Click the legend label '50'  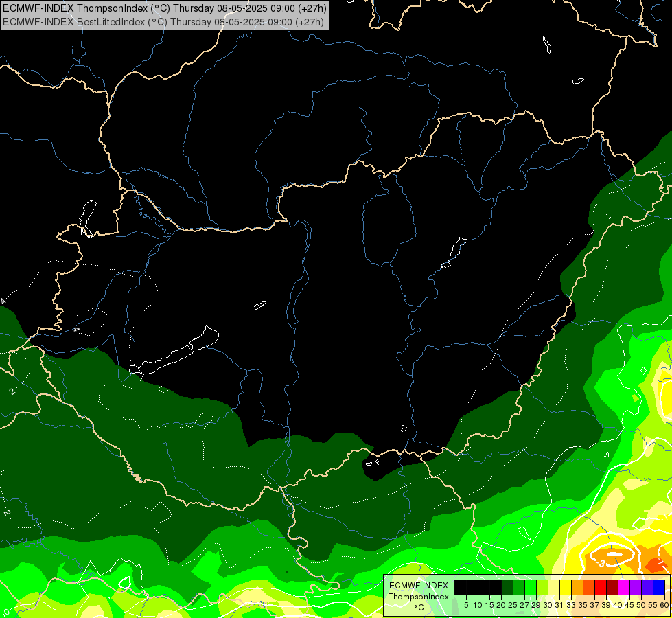click(x=641, y=605)
